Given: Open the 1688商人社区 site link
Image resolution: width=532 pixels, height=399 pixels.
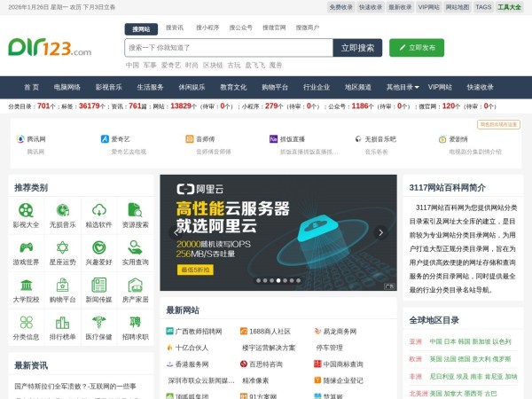Looking at the screenshot, I should click(x=270, y=332).
